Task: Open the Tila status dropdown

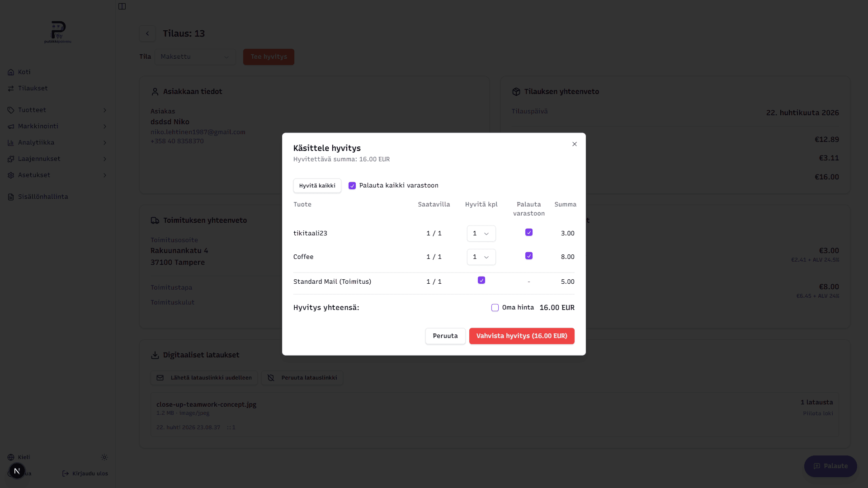Action: (x=195, y=57)
